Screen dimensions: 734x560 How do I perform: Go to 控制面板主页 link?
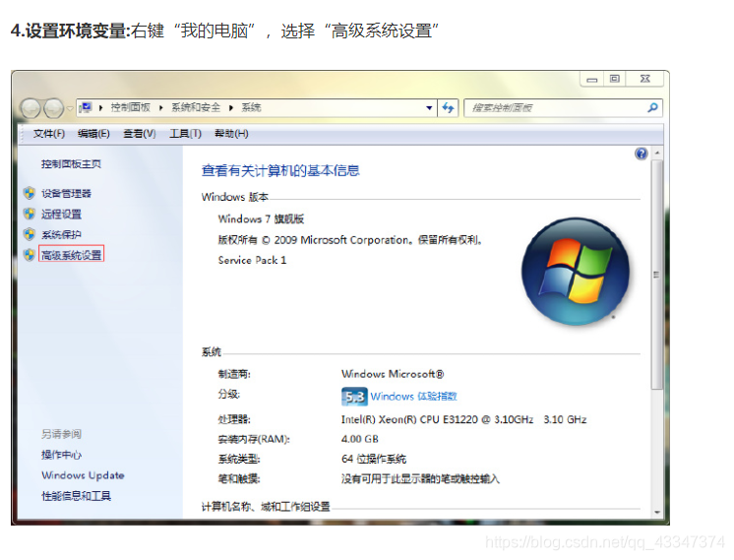(x=71, y=164)
